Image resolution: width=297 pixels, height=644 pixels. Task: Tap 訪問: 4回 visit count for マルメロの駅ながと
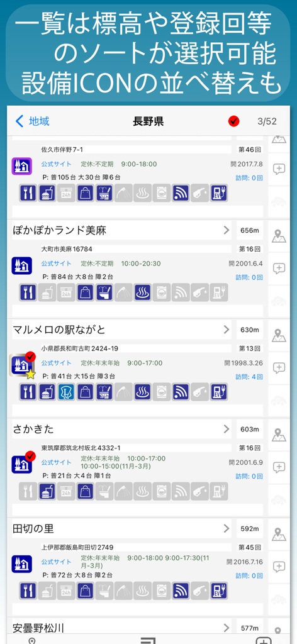point(249,377)
